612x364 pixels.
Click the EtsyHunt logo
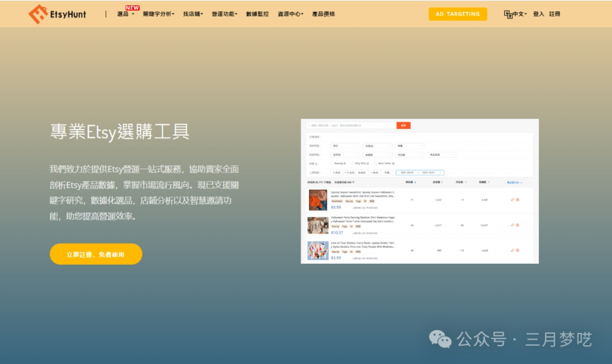pyautogui.click(x=57, y=14)
